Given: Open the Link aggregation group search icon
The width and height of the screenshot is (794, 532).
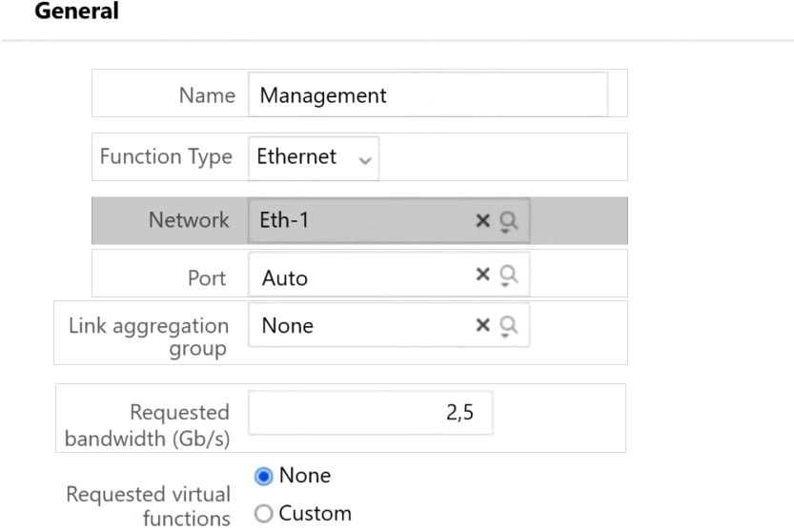Looking at the screenshot, I should click(x=508, y=326).
